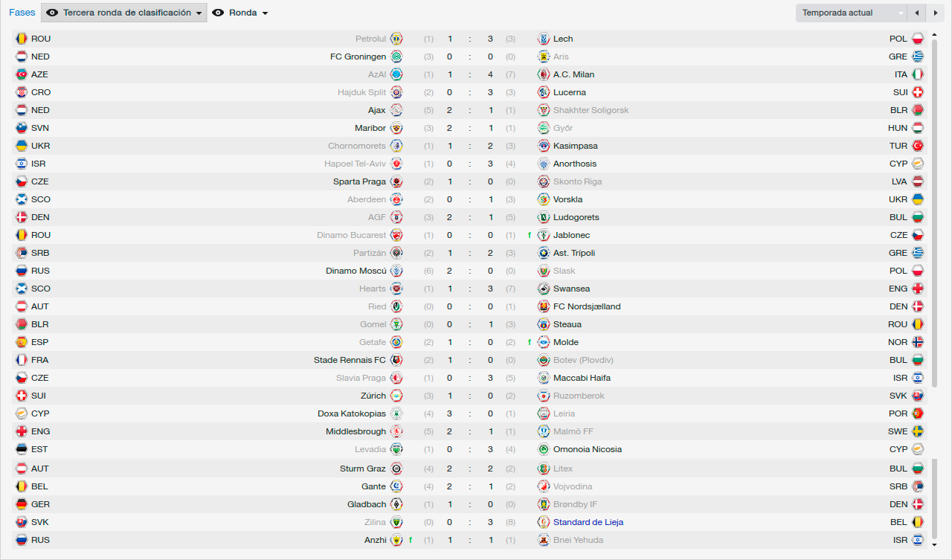The width and height of the screenshot is (952, 560).
Task: Click the A.C. Milan club crest icon
Action: coord(544,74)
